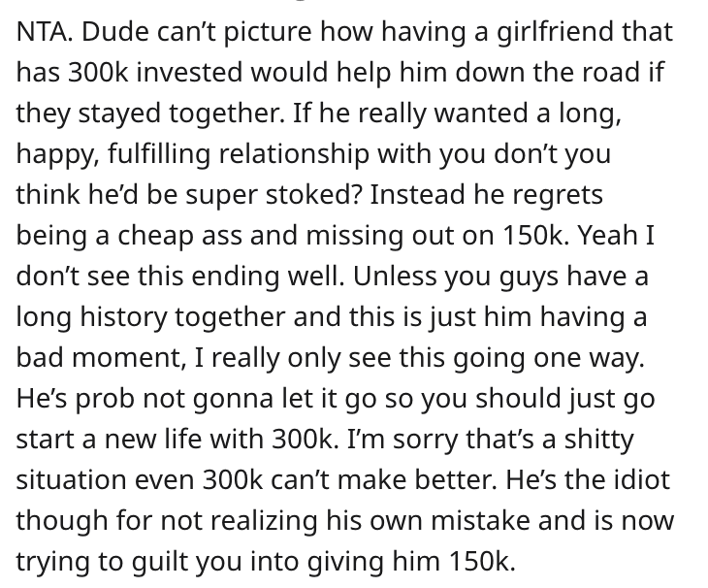
Task: Click the word "NTA" at the start
Action: click(43, 32)
